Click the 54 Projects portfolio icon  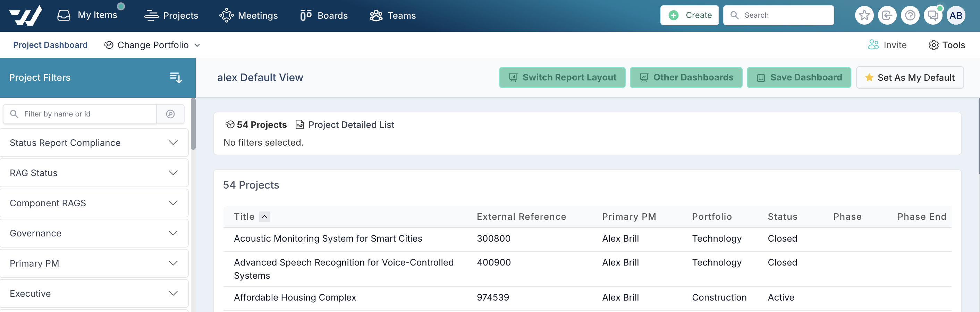[230, 125]
